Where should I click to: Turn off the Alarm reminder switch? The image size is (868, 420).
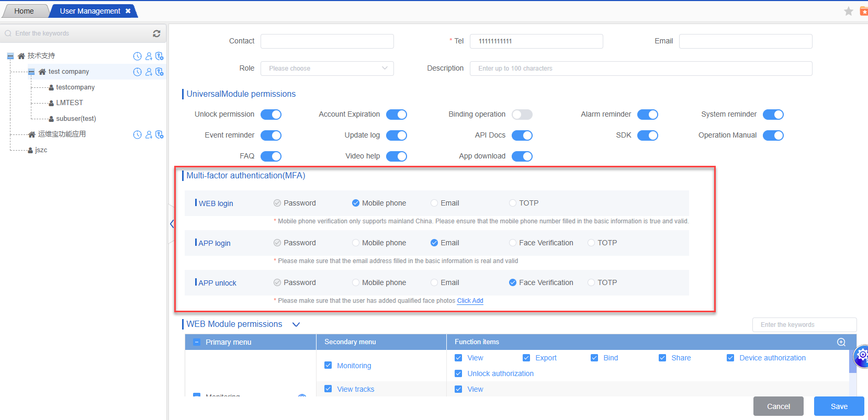point(647,115)
